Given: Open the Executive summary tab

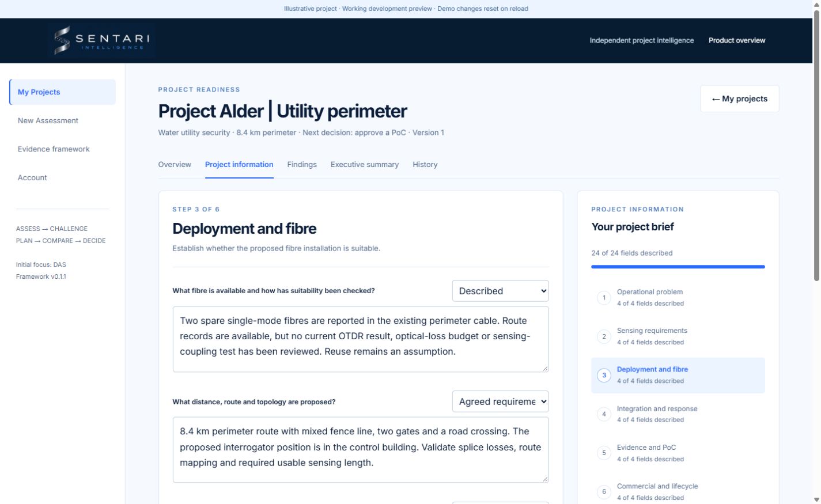Looking at the screenshot, I should pos(365,165).
